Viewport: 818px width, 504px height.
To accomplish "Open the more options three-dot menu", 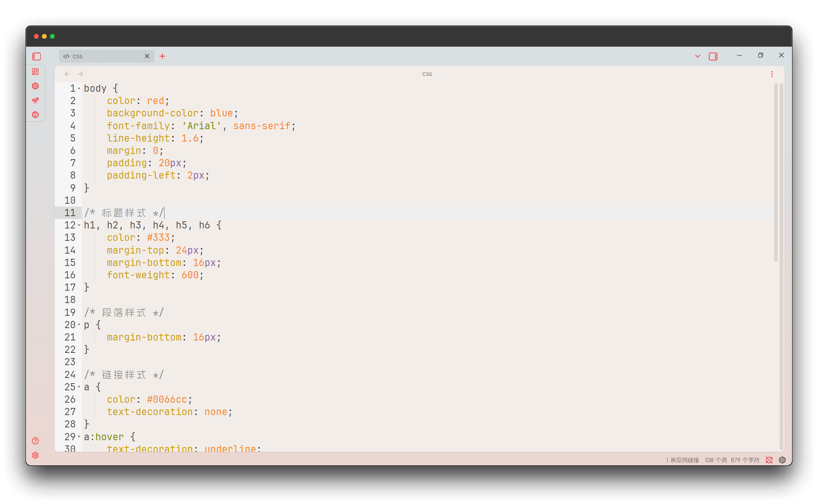I will 772,74.
